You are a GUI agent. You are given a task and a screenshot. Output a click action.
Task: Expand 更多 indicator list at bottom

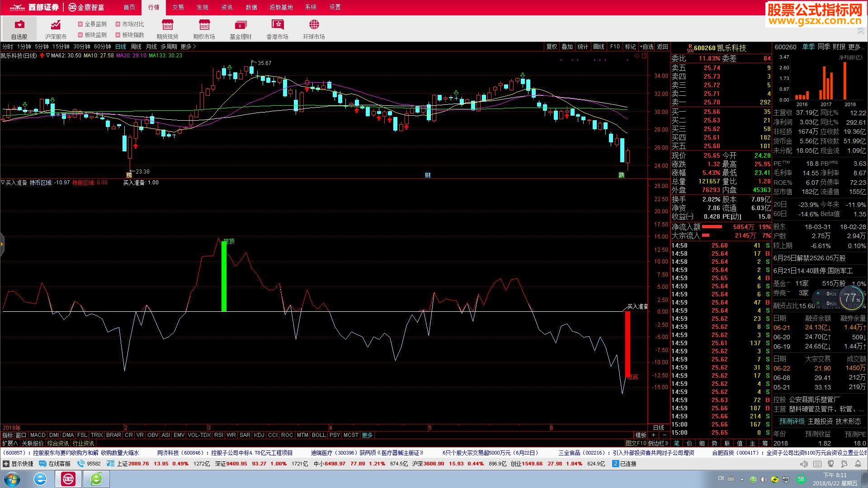point(368,435)
